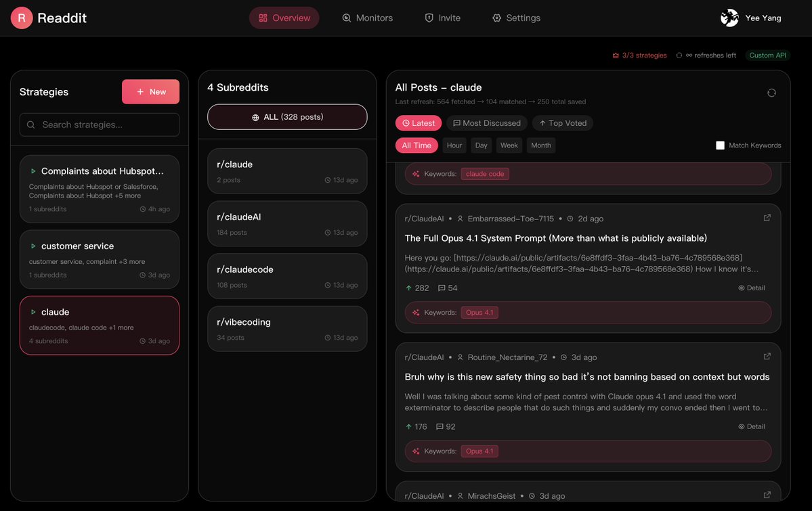Click the refreshes left icon
This screenshot has width=812, height=511.
coord(679,55)
